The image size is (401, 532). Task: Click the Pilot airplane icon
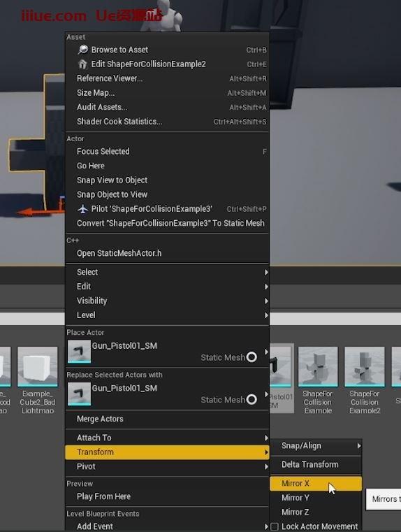(82, 209)
